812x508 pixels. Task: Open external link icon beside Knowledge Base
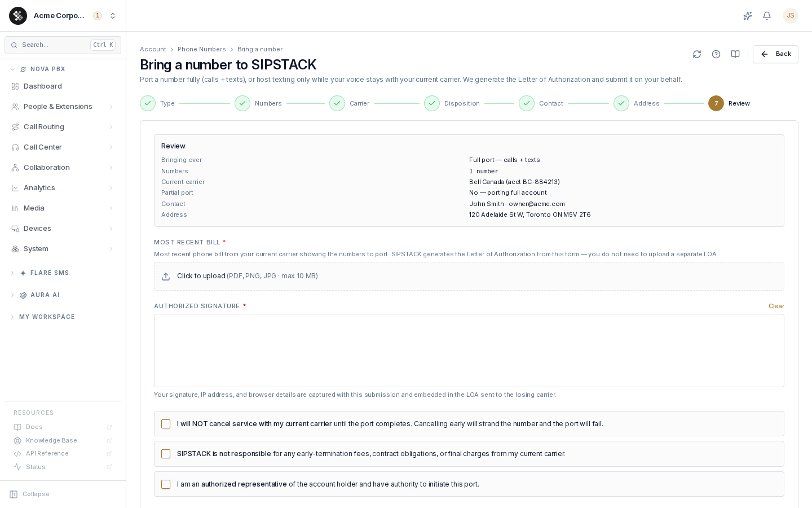click(x=109, y=441)
